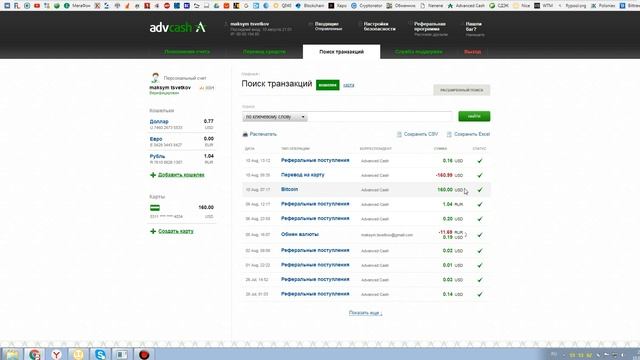This screenshot has height=360, width=640.
Task: Open the Blockchain bookmark
Action: click(309, 6)
